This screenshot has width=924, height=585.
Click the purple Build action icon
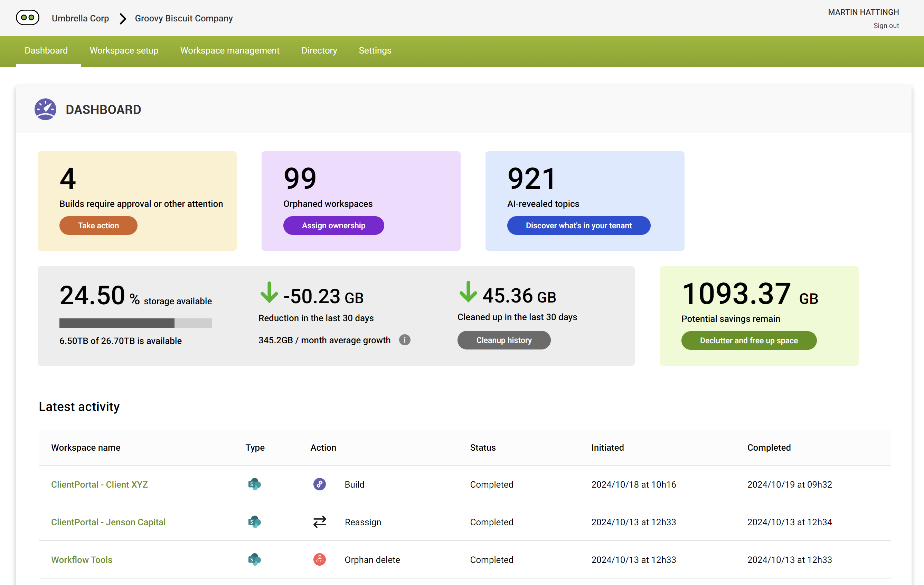pos(319,484)
